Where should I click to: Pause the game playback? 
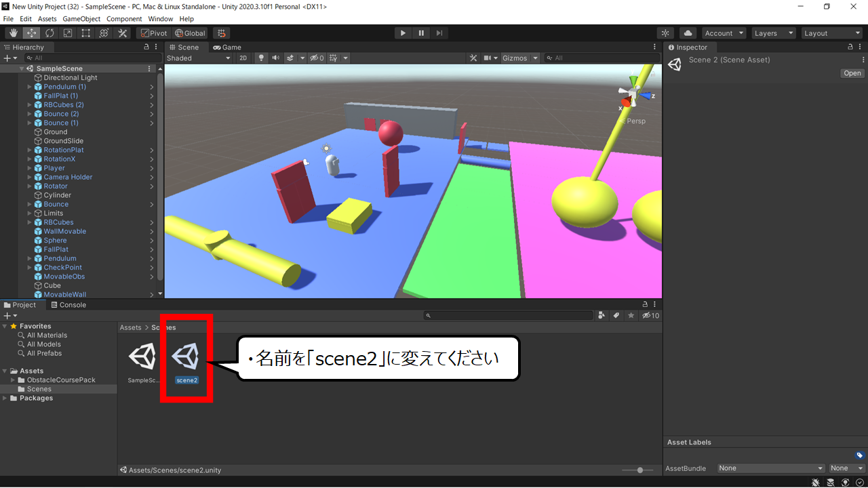(x=421, y=33)
